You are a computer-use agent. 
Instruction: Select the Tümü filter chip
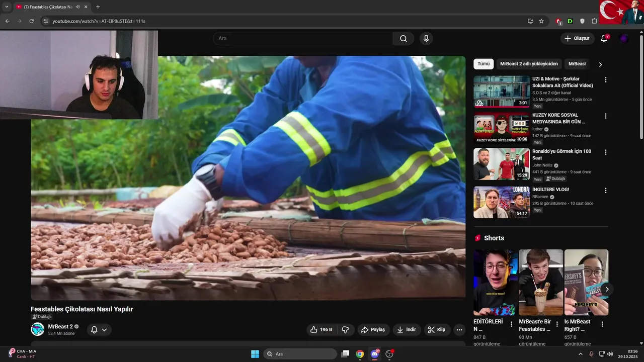(x=484, y=64)
